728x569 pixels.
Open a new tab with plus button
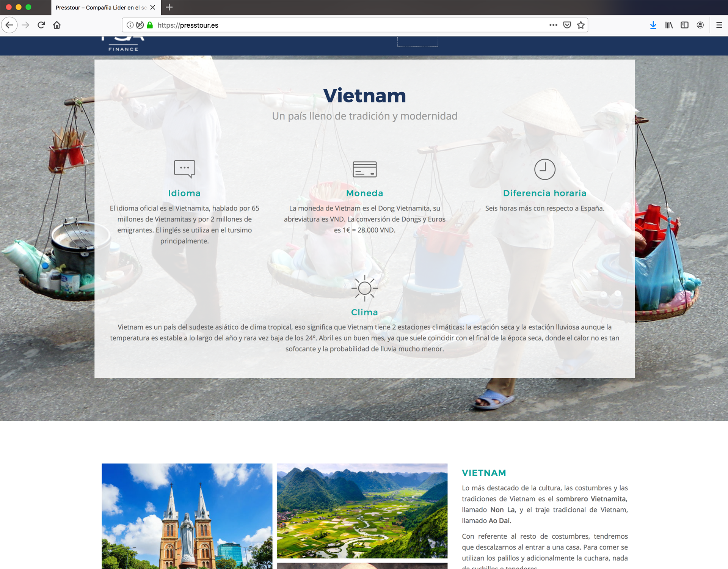point(169,7)
